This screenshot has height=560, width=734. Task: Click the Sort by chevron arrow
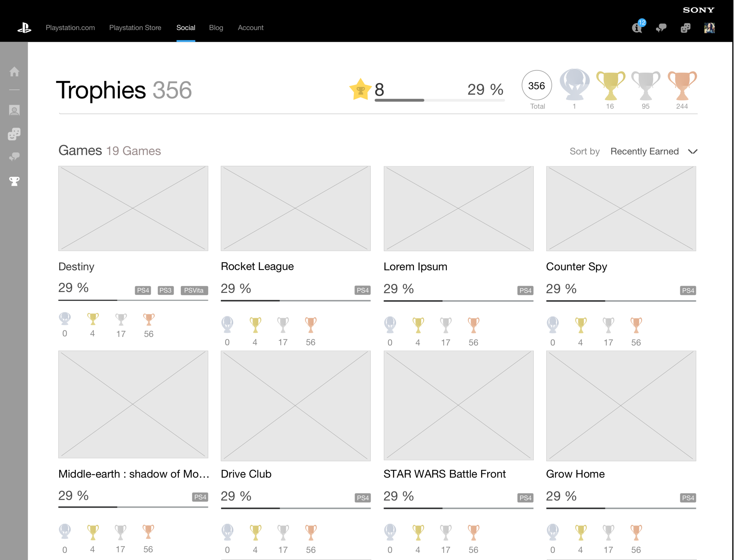point(693,152)
